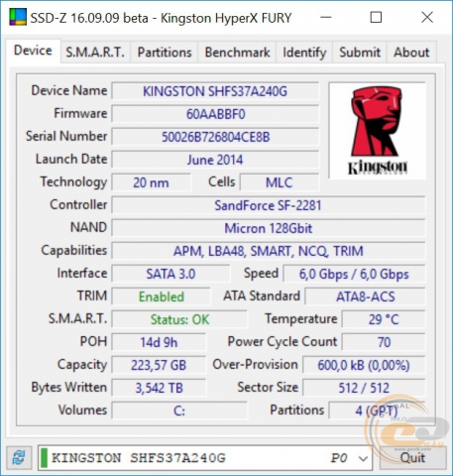Click Launch Date value June 2014

pyautogui.click(x=215, y=160)
